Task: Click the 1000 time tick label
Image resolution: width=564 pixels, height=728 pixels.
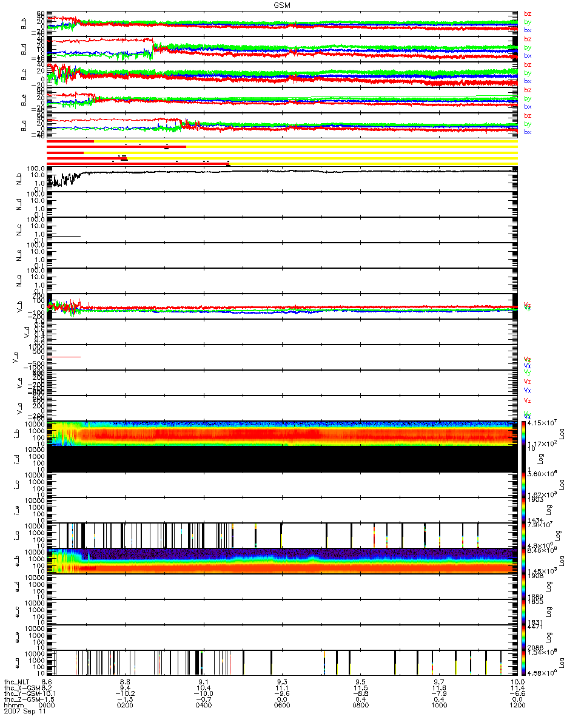Action: coord(438,706)
